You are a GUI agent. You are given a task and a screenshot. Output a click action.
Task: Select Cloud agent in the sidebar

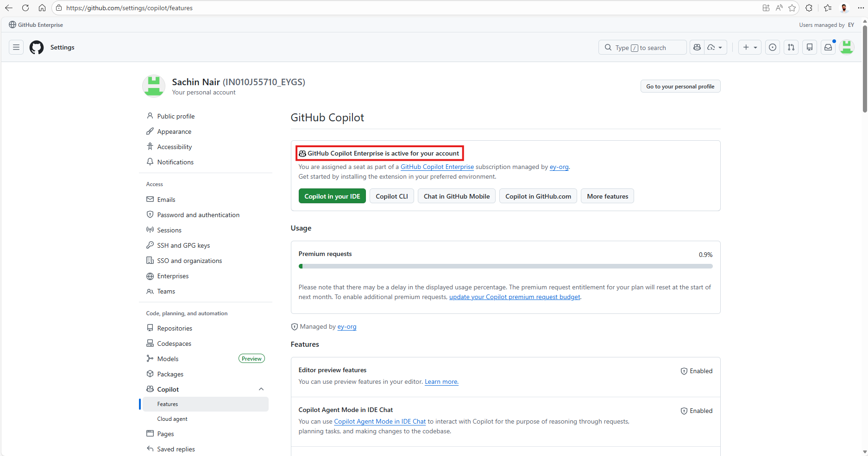click(172, 419)
